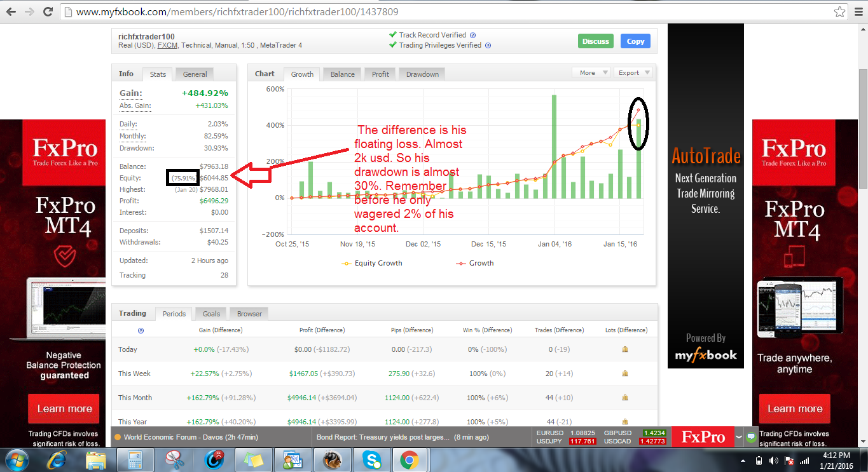This screenshot has width=868, height=472.
Task: Toggle the Equity Growth legend series
Action: click(372, 263)
